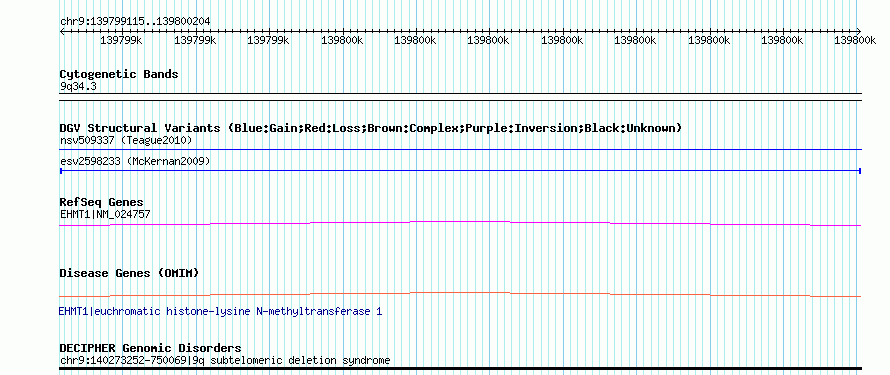Viewport: 890px width, 375px height.
Task: Click the black DECIPHER disorder bar
Action: tap(460, 369)
